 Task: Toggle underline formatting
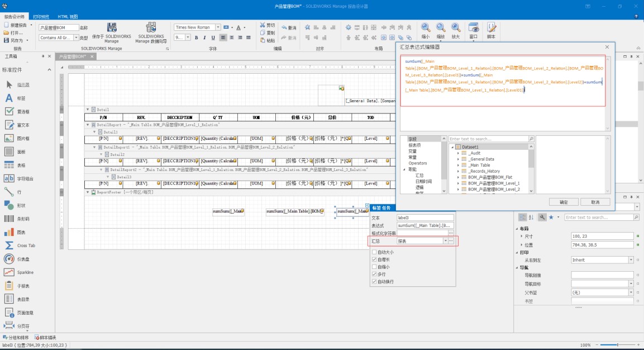[x=213, y=38]
